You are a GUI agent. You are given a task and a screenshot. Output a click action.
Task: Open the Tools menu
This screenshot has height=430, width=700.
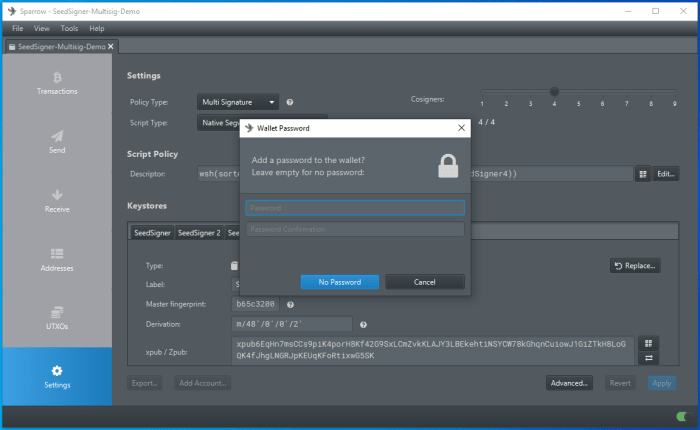pyautogui.click(x=69, y=29)
